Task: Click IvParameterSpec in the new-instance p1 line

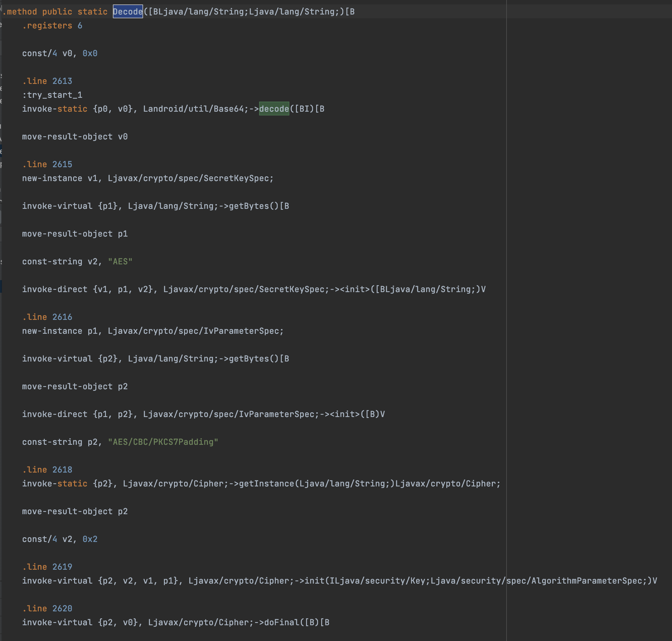Action: [x=241, y=331]
